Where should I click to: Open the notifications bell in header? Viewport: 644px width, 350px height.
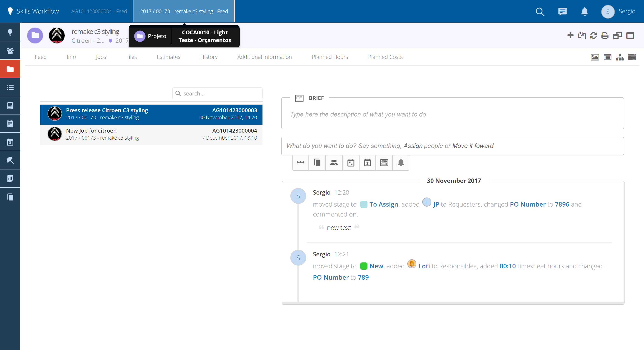click(584, 12)
